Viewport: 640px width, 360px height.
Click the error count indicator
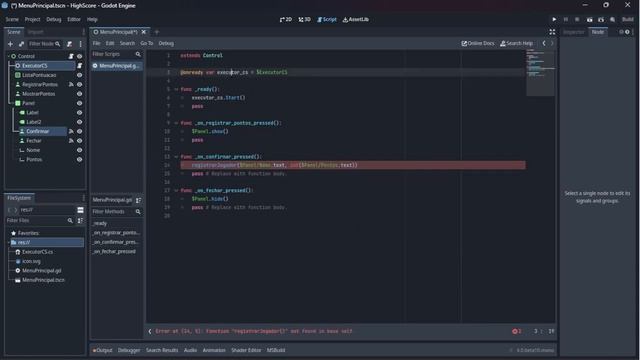click(516, 331)
